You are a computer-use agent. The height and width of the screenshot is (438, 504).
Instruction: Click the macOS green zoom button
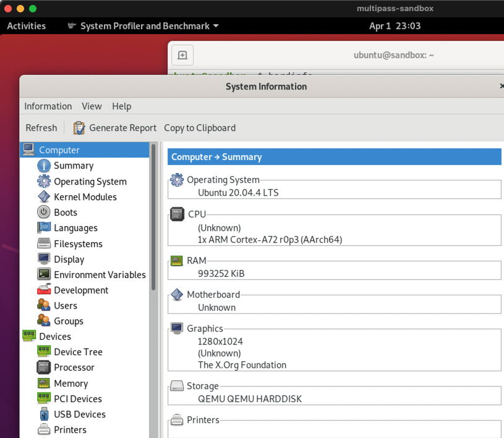[33, 9]
